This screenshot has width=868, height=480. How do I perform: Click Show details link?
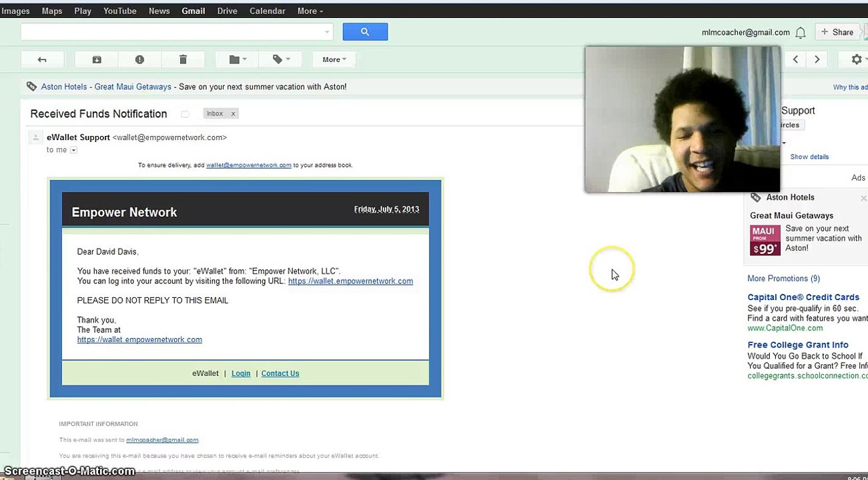[x=809, y=157]
